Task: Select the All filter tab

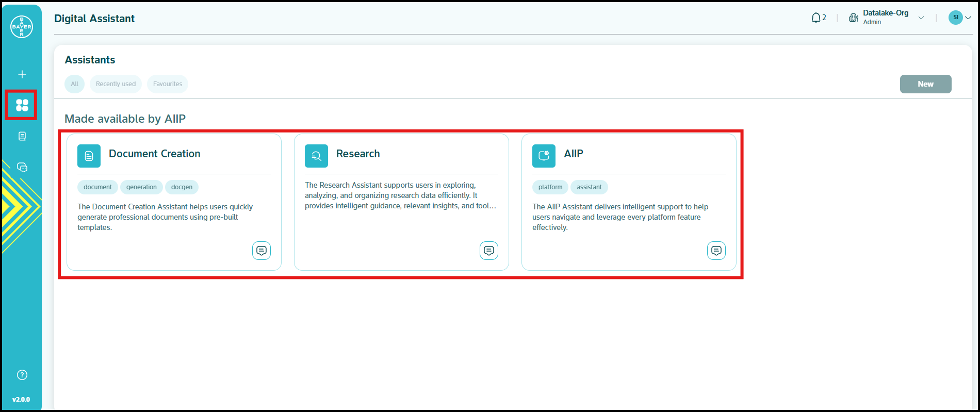Action: coord(75,84)
